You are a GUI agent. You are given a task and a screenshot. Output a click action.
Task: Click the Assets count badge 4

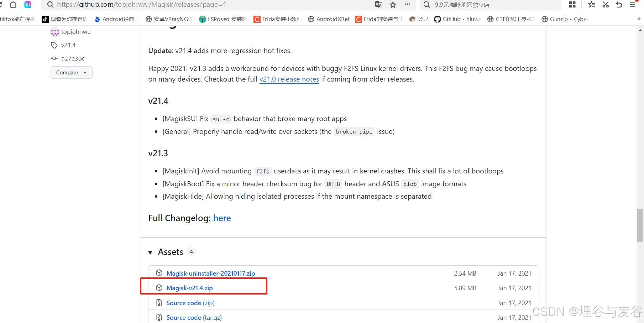[x=192, y=251]
